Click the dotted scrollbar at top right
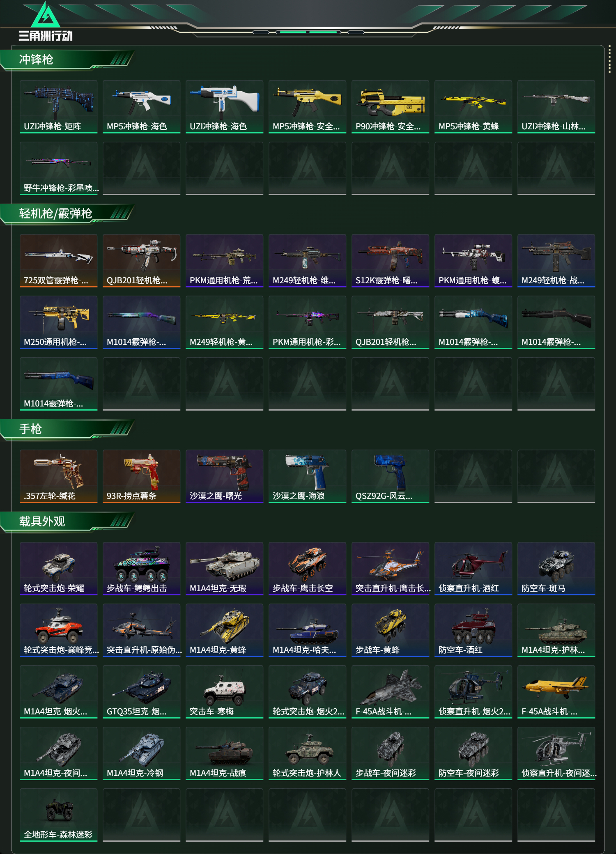The width and height of the screenshot is (616, 854). tap(609, 60)
